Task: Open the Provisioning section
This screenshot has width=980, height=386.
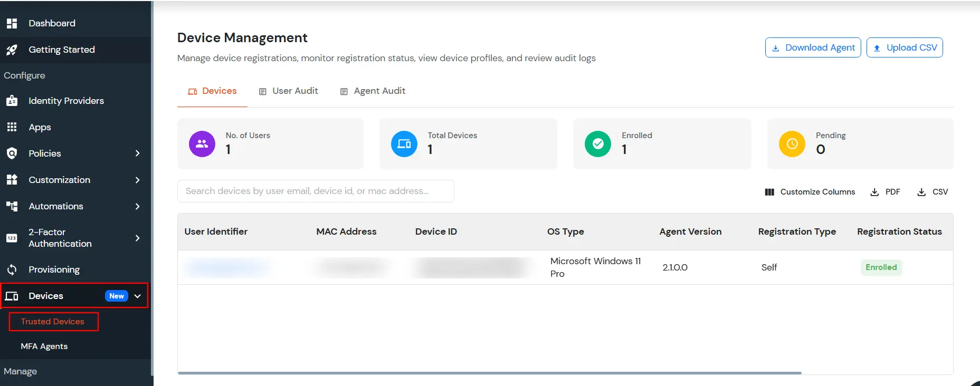Action: pyautogui.click(x=54, y=269)
